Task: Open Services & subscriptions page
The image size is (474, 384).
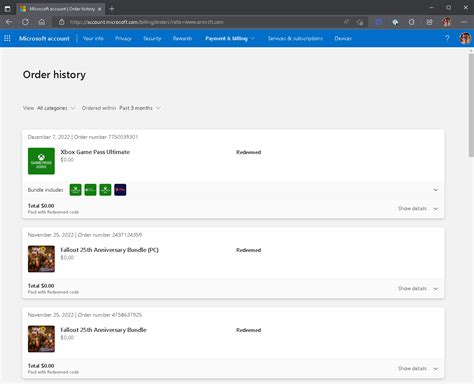Action: click(295, 39)
